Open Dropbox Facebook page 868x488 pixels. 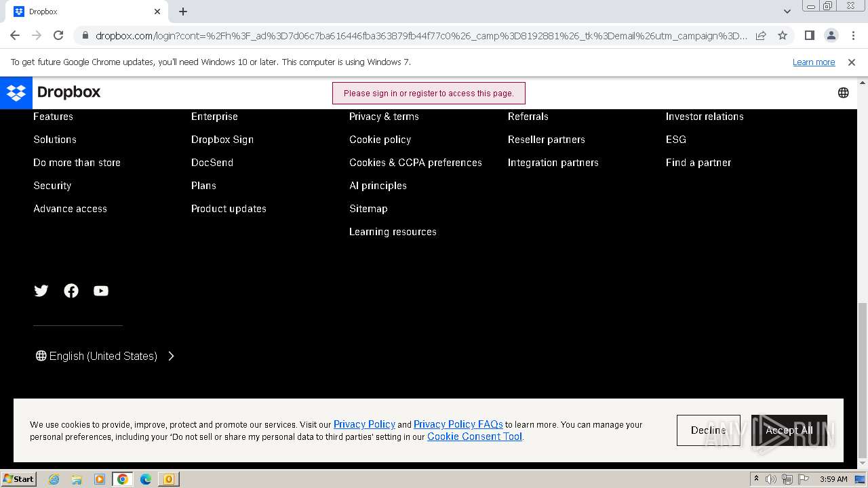71,291
